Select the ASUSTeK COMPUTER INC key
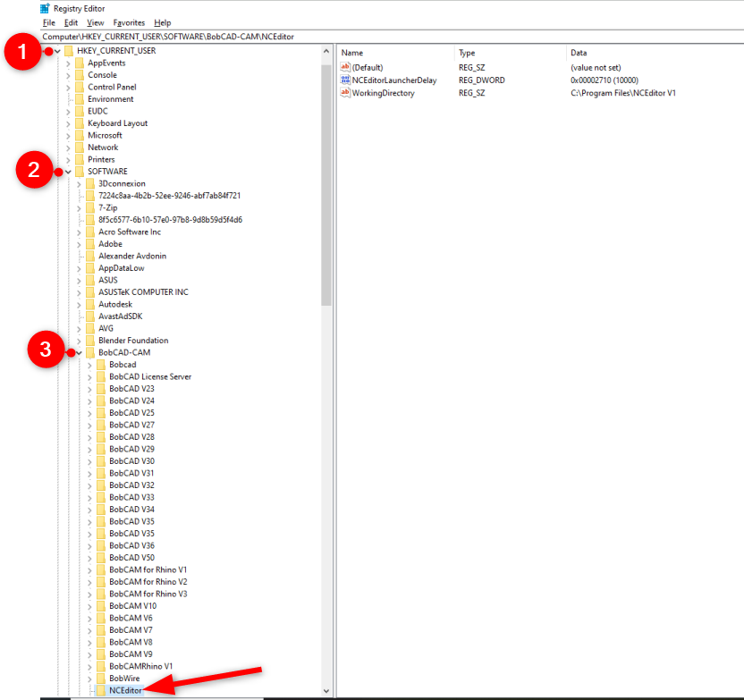This screenshot has width=744, height=700. click(x=143, y=292)
